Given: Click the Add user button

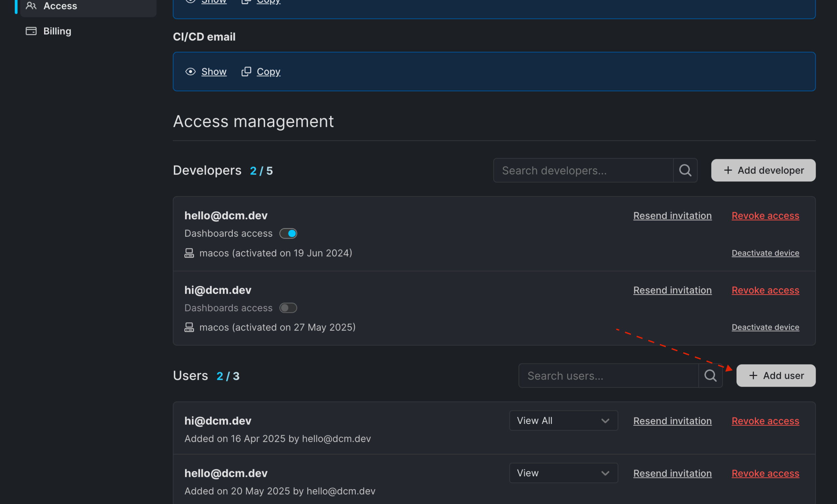Looking at the screenshot, I should coord(776,376).
